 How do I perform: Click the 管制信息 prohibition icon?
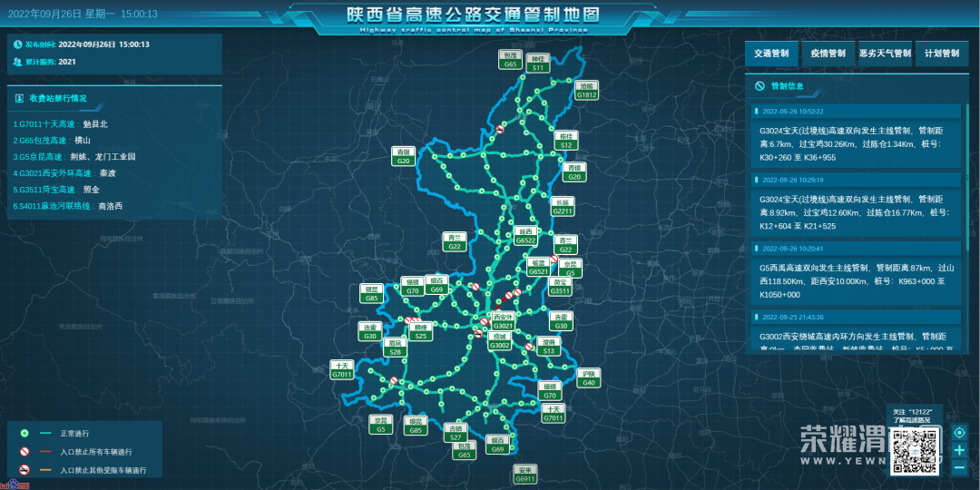(759, 86)
